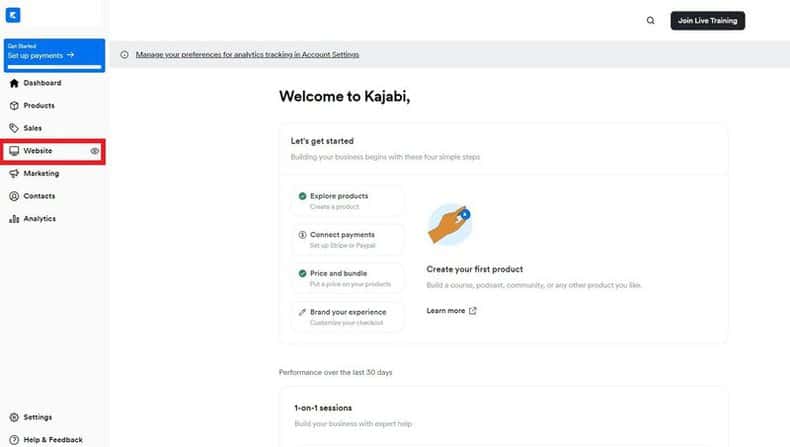Click the Join Live Training button
790x447 pixels.
coord(707,21)
